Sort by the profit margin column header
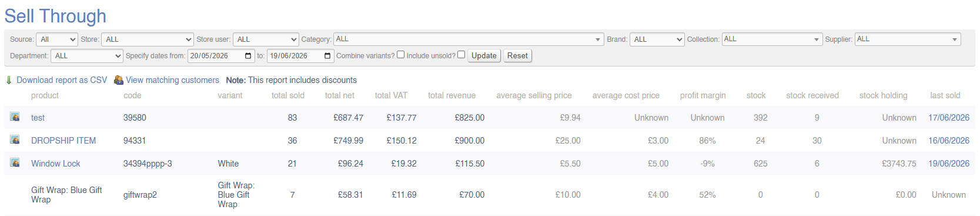This screenshot has height=216, width=980. (x=703, y=95)
